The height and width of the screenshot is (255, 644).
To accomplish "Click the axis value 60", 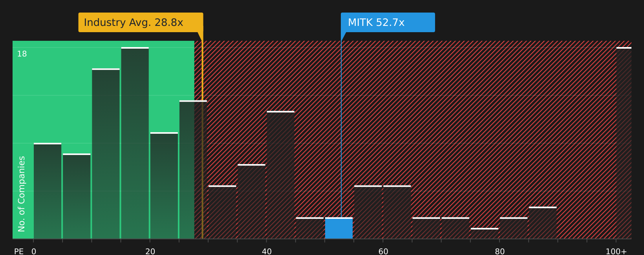I will 383,251.
